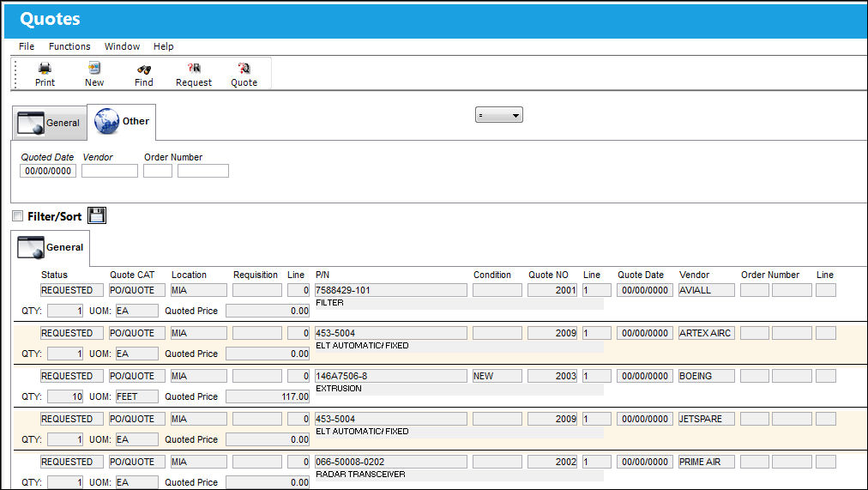The width and height of the screenshot is (868, 490).
Task: Click the Quote Date column header
Action: pyautogui.click(x=641, y=275)
